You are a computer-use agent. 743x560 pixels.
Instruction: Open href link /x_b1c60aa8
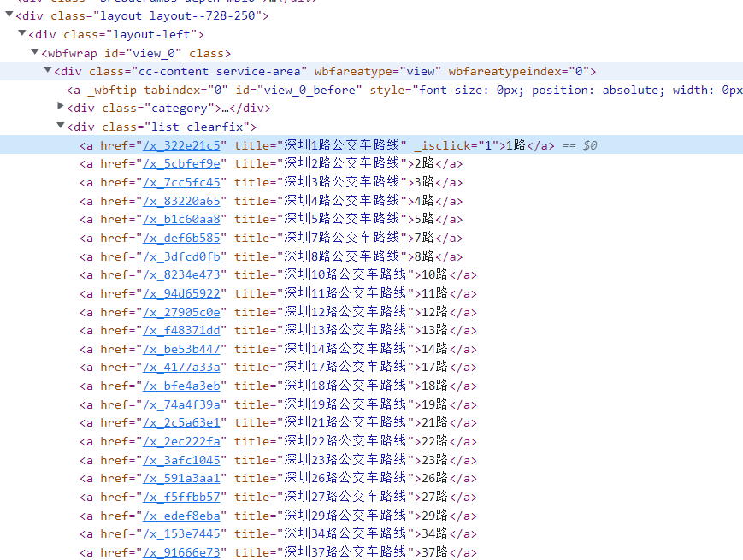[x=181, y=220]
